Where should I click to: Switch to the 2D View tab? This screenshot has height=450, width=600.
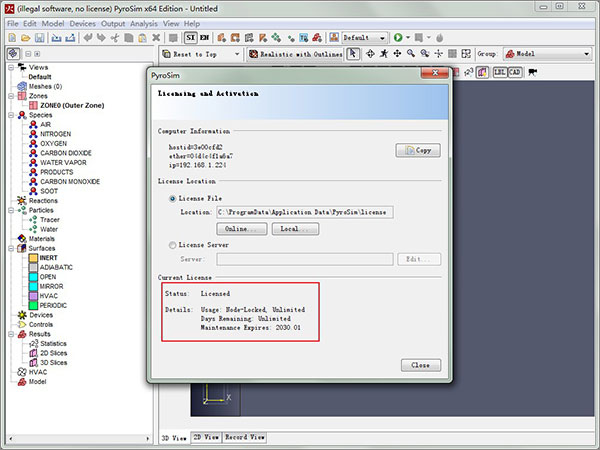click(206, 437)
